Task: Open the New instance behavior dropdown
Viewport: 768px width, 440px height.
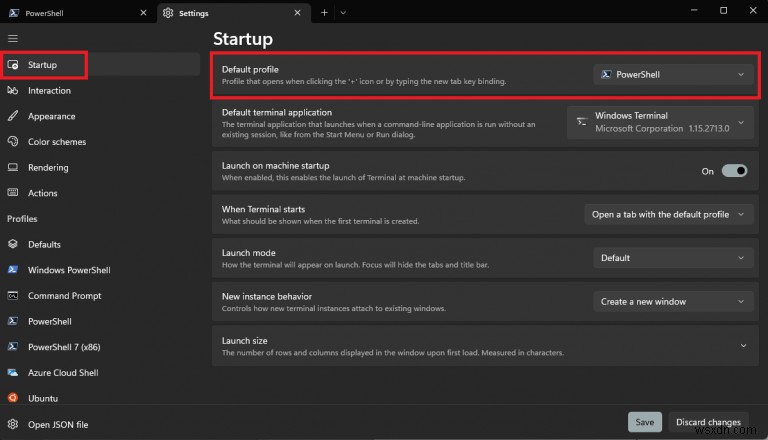Action: 673,301
